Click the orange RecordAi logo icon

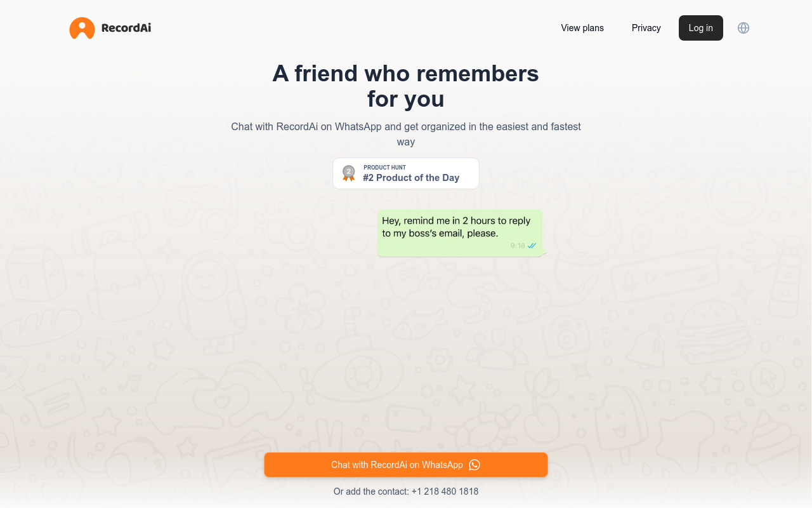[x=82, y=28]
